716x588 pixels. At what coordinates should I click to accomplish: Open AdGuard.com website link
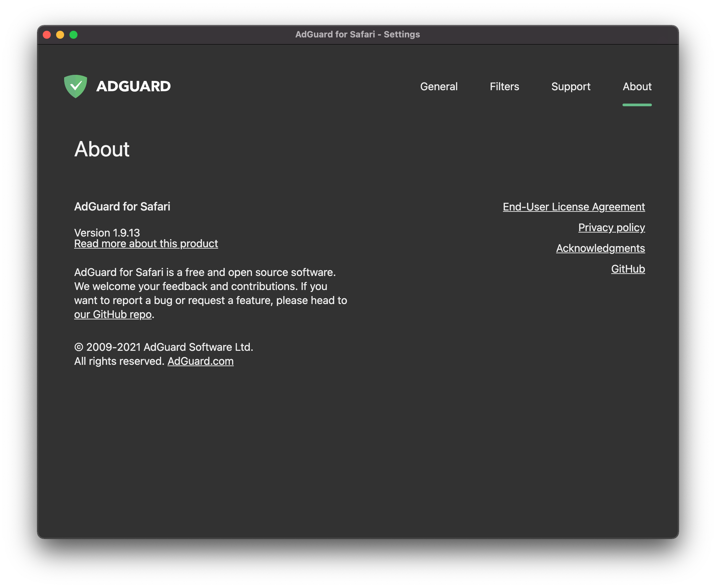pyautogui.click(x=201, y=361)
